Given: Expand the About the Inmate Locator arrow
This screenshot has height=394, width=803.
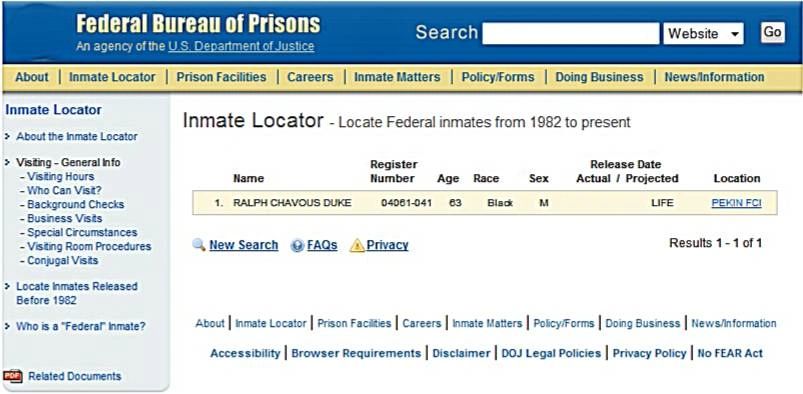Looking at the screenshot, I should pos(7,136).
